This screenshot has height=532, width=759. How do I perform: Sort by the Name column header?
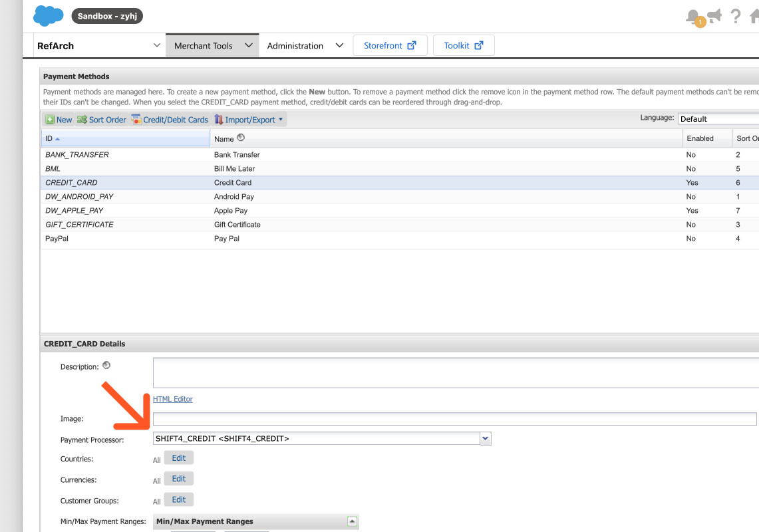pyautogui.click(x=446, y=138)
